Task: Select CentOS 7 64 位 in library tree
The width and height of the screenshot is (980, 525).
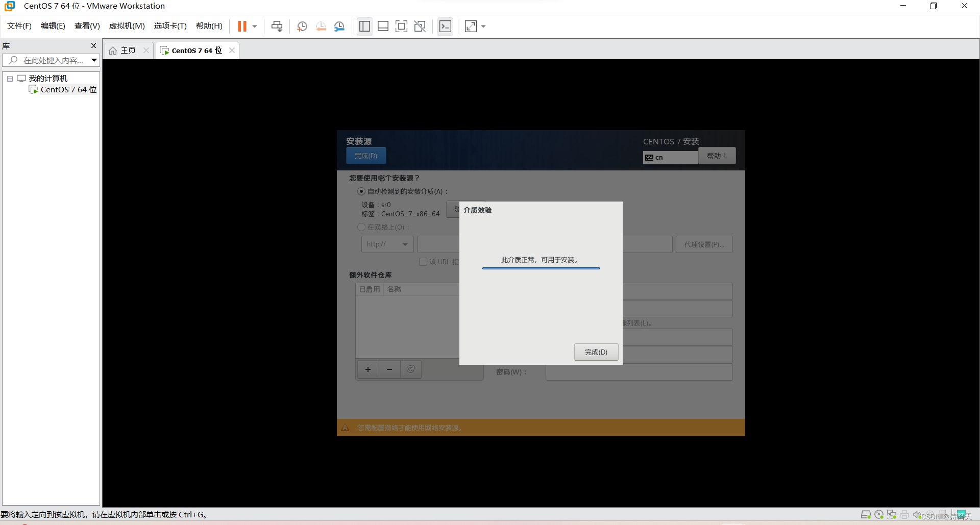Action: coord(68,90)
